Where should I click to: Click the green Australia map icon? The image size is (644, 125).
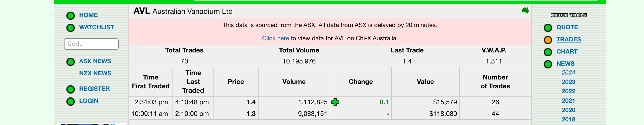525,11
